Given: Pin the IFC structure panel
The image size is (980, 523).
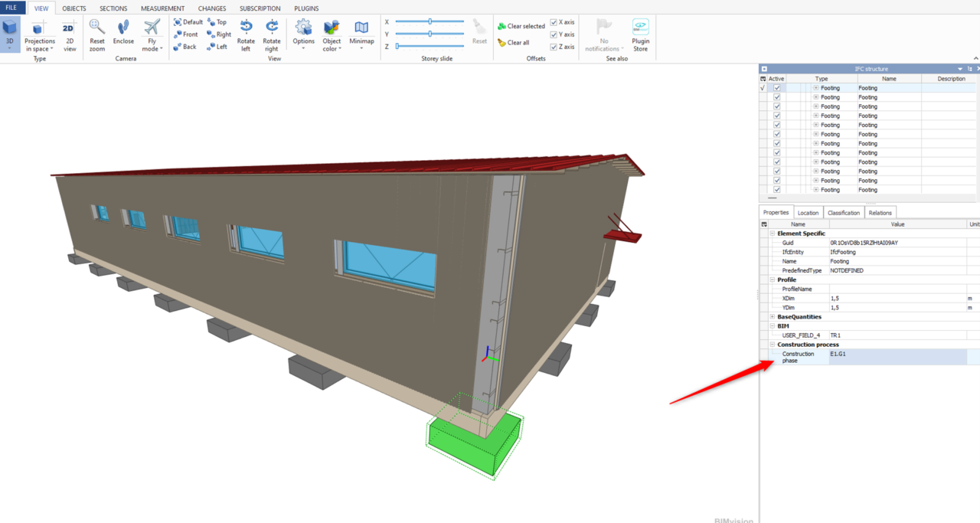Looking at the screenshot, I should pyautogui.click(x=969, y=69).
